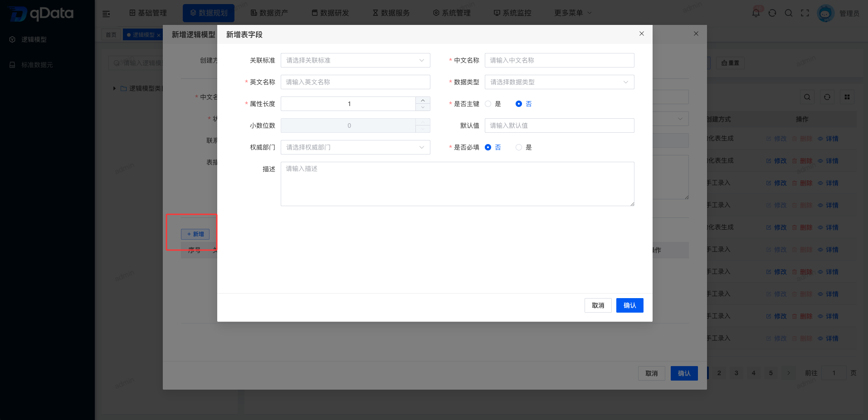Click 删除 in the first table row
The width and height of the screenshot is (868, 420).
802,139
